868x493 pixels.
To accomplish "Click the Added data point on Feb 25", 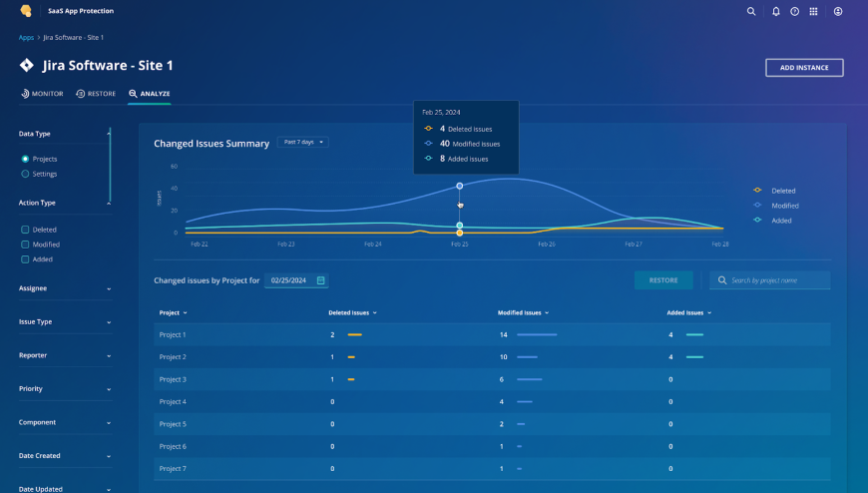I will point(460,226).
